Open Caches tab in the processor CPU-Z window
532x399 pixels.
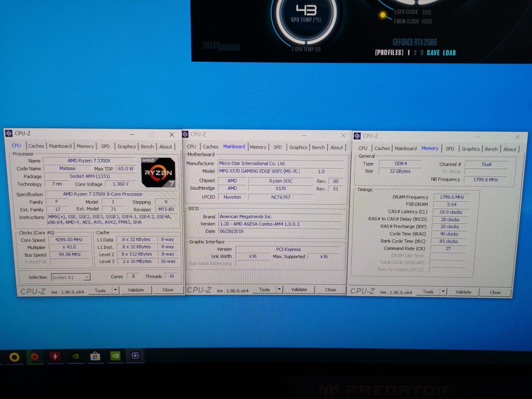(36, 146)
